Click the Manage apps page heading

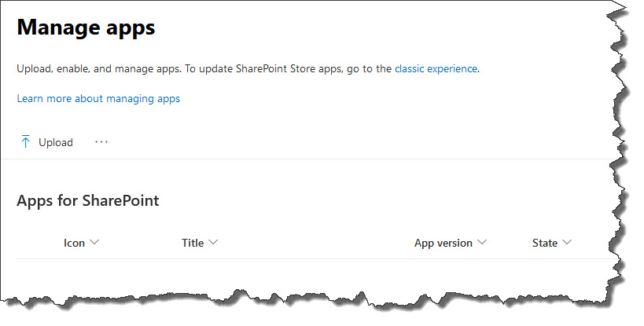(86, 27)
